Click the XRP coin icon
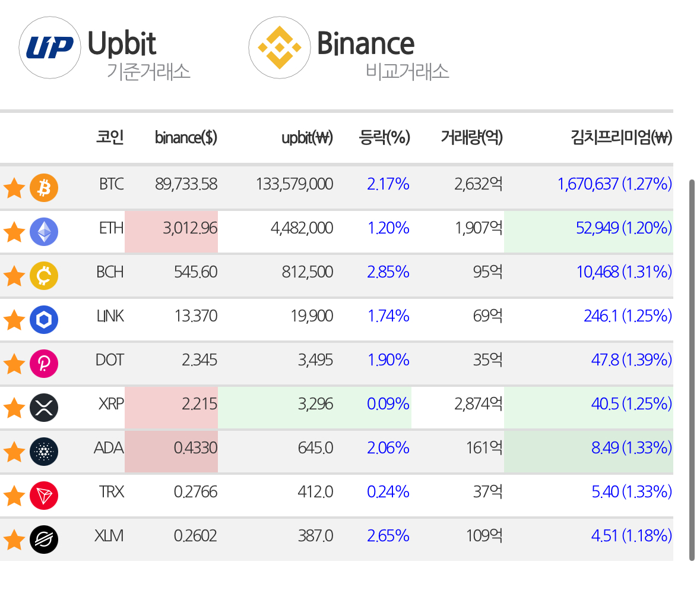700x596 pixels. point(44,408)
